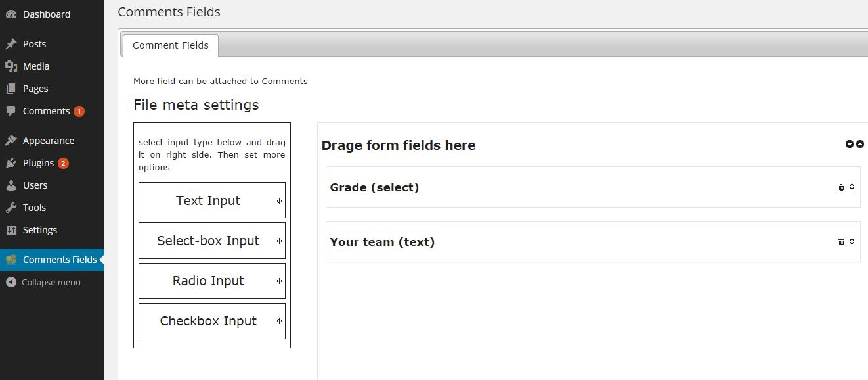Screen dimensions: 868x380
Task: Click sort arrows on Grade (select) field
Action: (x=852, y=187)
